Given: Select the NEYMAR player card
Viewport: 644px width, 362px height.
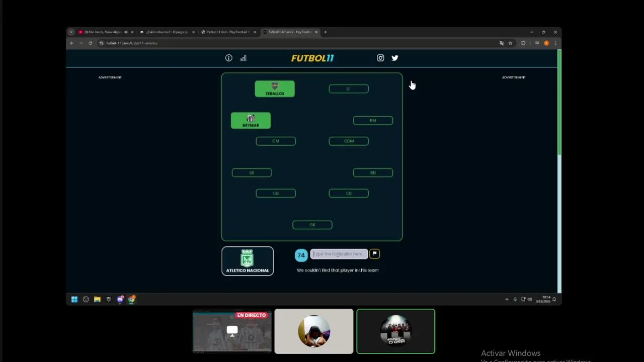Looking at the screenshot, I should pos(251,120).
